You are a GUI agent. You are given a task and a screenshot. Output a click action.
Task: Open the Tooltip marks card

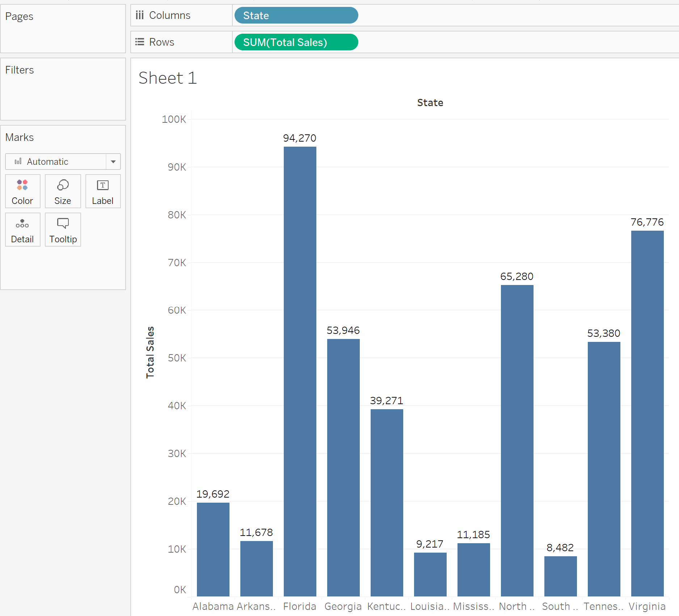pyautogui.click(x=63, y=230)
